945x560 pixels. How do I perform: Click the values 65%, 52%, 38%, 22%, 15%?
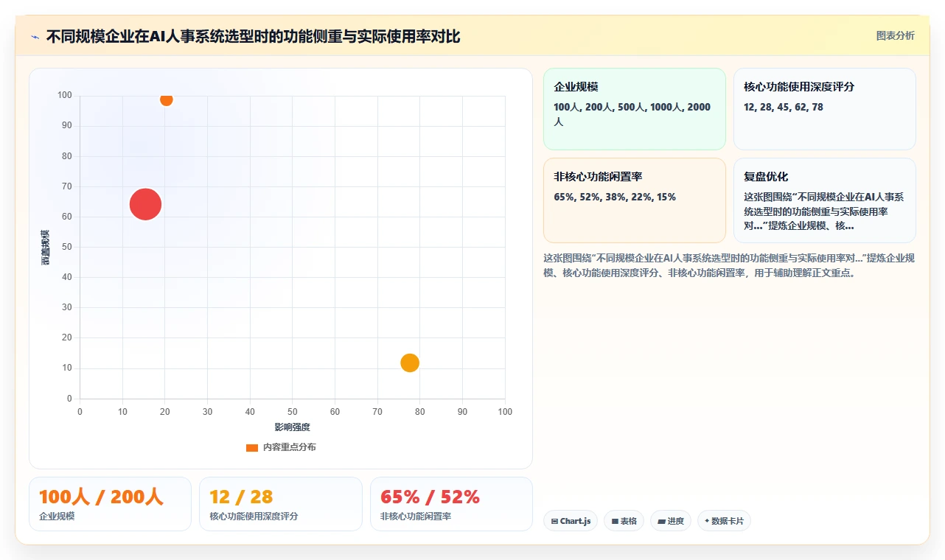615,197
